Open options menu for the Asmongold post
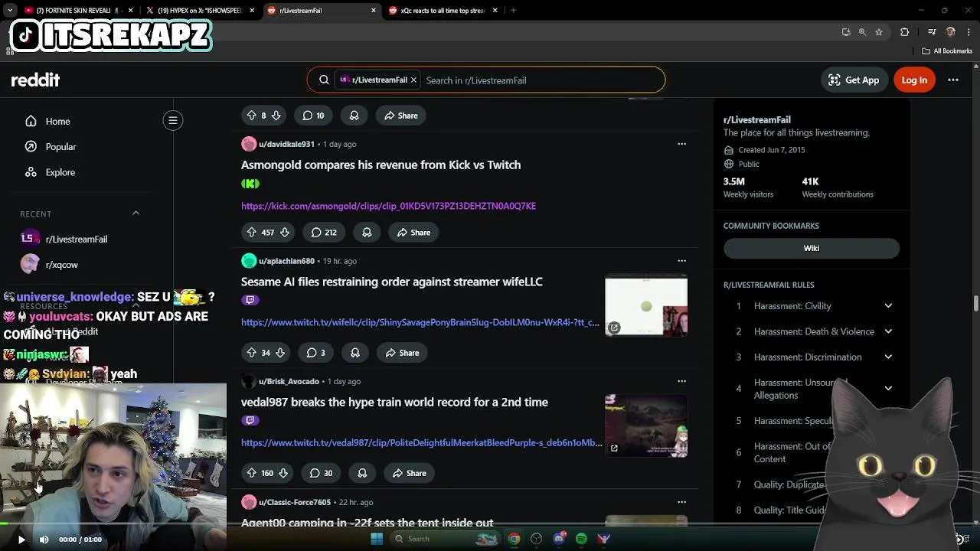Image resolution: width=980 pixels, height=551 pixels. coord(681,144)
